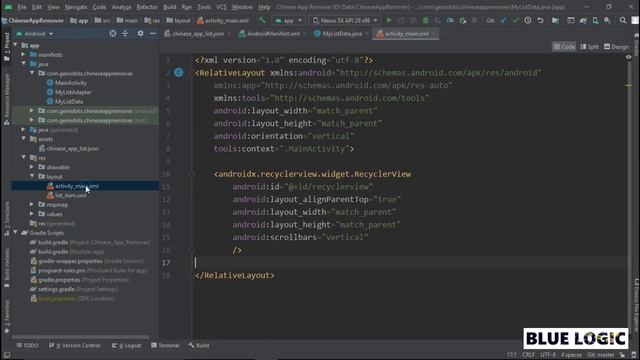Click the tool windows toggle icon bottom-left corner
The width and height of the screenshot is (640, 360).
click(x=7, y=355)
